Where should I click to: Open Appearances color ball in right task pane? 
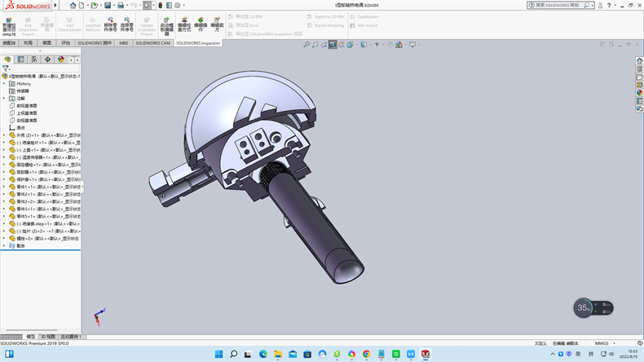(x=640, y=92)
